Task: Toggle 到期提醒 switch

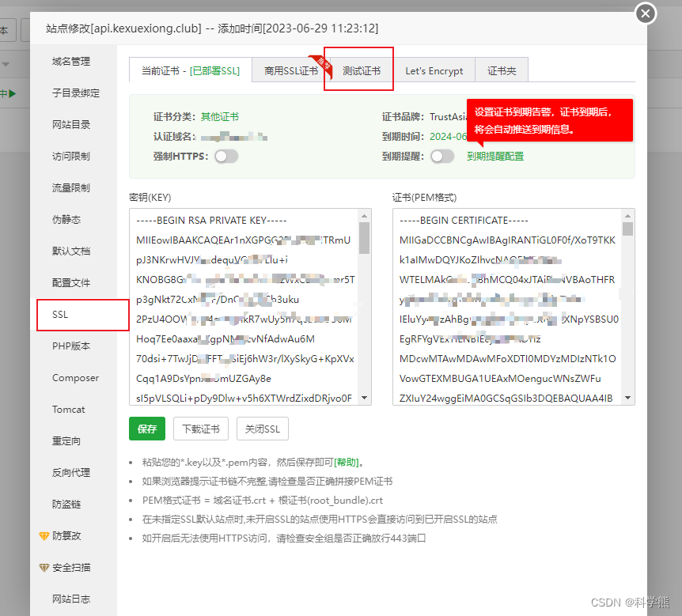Action: pyautogui.click(x=442, y=157)
